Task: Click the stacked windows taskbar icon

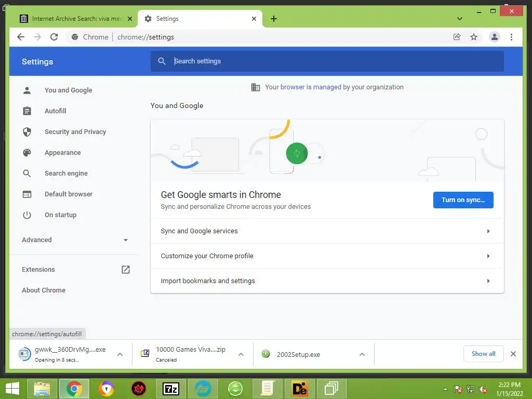Action: tap(331, 389)
